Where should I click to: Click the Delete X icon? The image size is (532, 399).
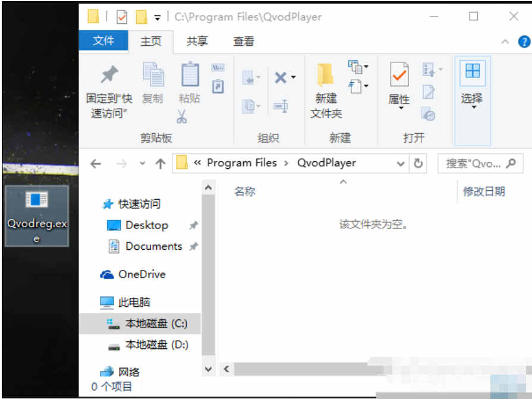click(280, 78)
